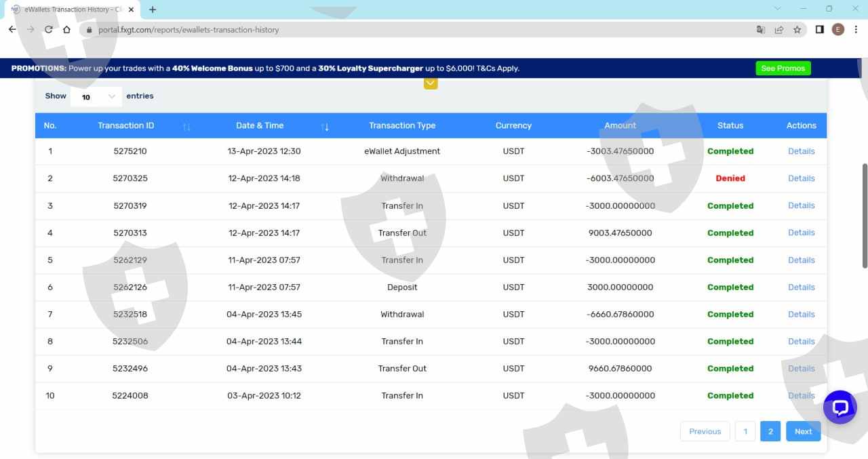Open the live chat bubble
The width and height of the screenshot is (868, 459).
pyautogui.click(x=840, y=407)
